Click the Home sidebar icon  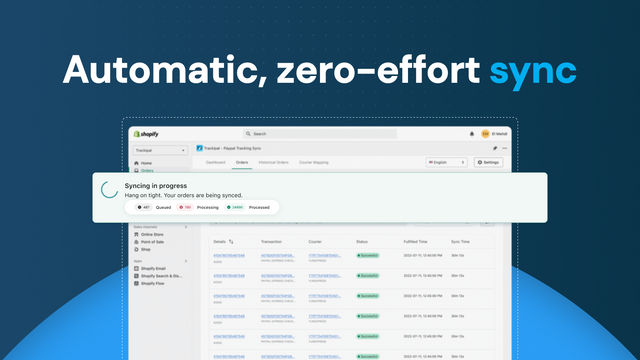point(136,163)
